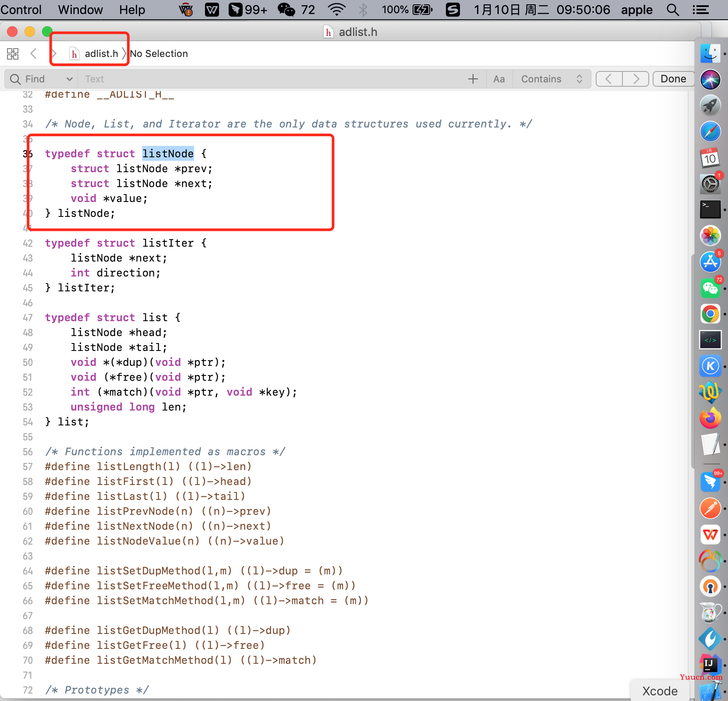Screen dimensions: 728x701
Task: Click '#define listGetMatchMethod(l)' line
Action: pos(180,660)
